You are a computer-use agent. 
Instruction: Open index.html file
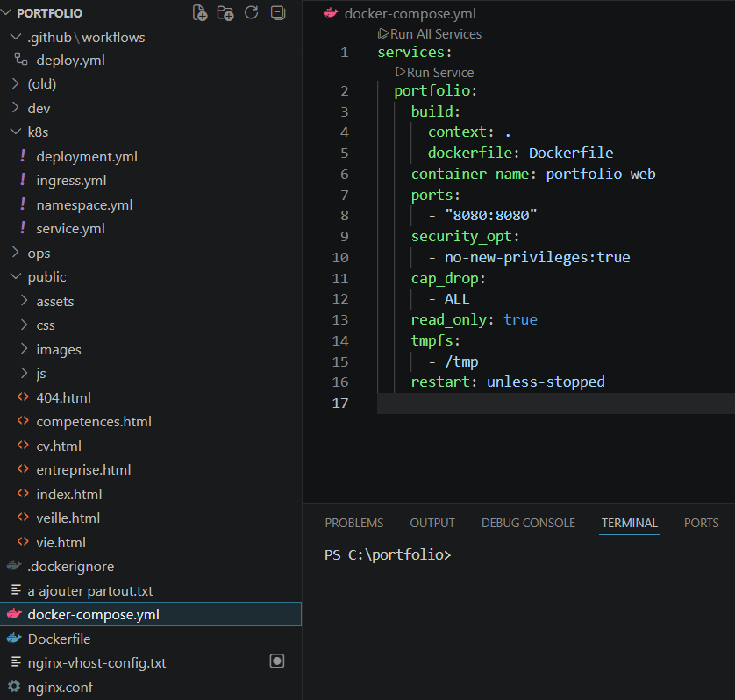(x=69, y=494)
